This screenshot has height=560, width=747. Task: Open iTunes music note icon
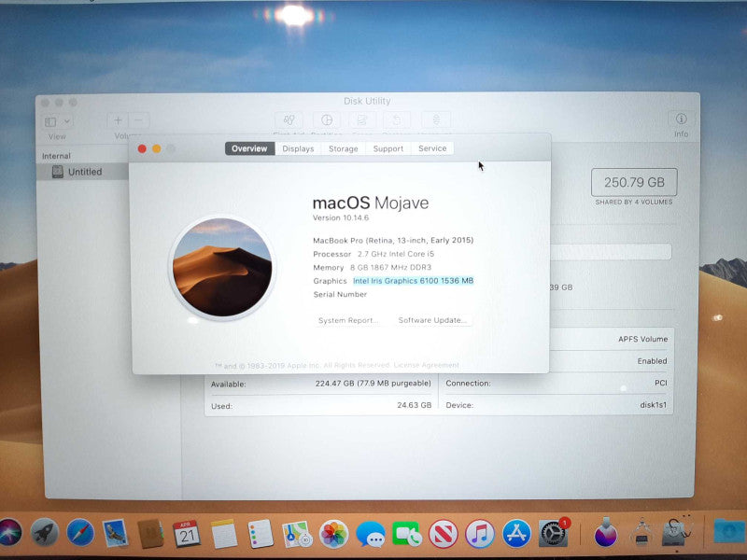pyautogui.click(x=480, y=534)
